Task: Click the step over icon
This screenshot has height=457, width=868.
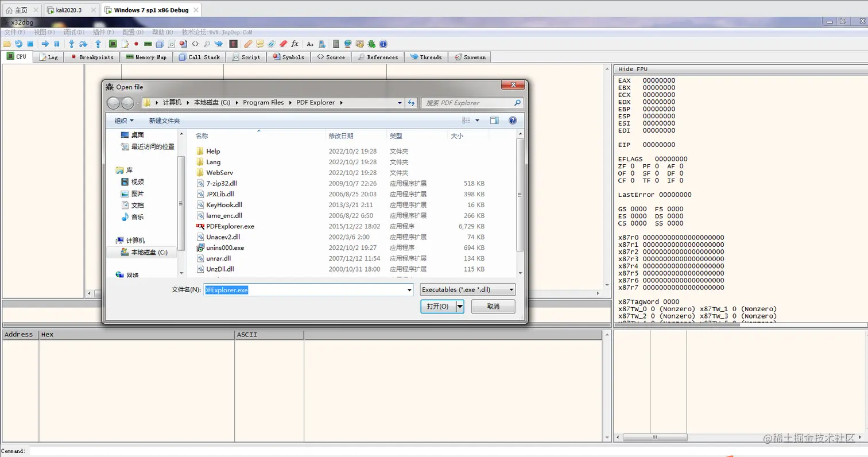Action: [x=83, y=44]
